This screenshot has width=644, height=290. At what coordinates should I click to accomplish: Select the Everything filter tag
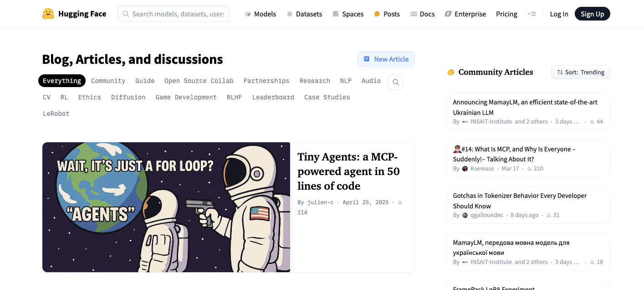point(62,81)
